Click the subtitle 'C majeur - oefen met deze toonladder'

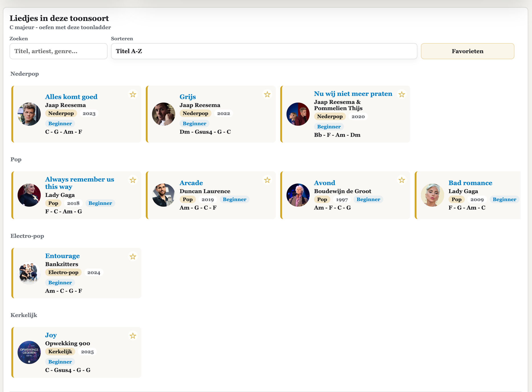60,27
